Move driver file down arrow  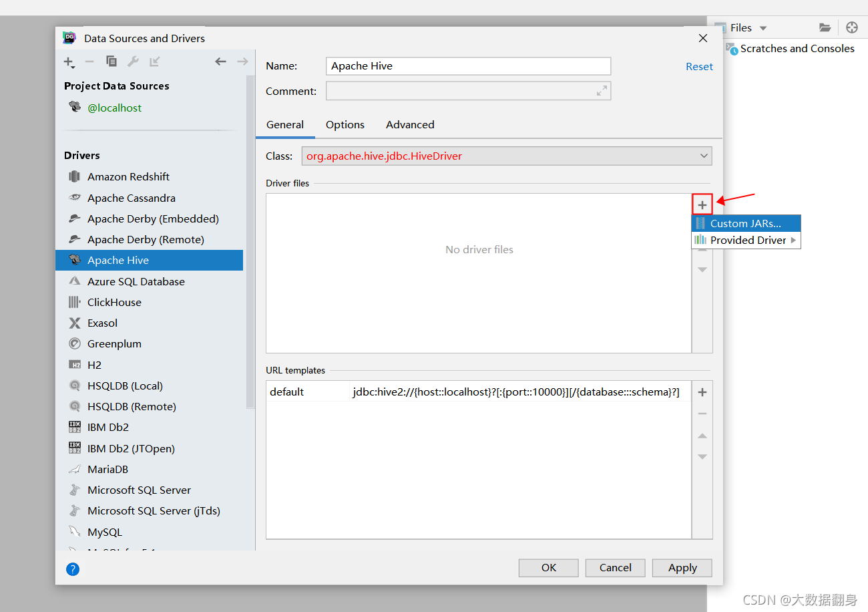tap(702, 269)
